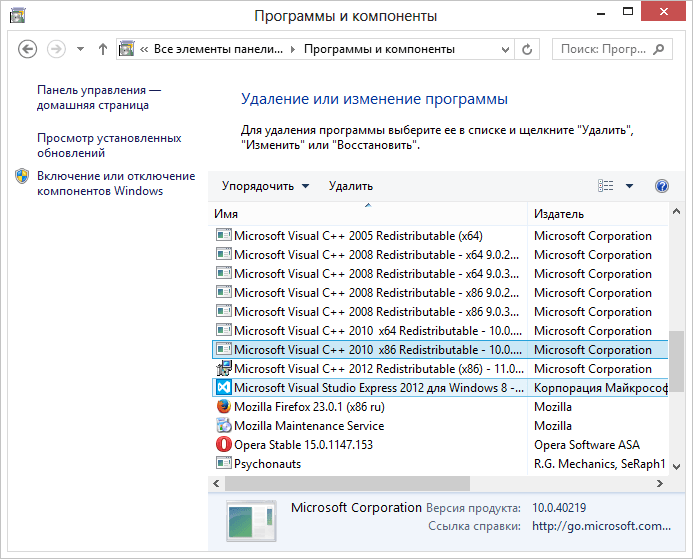Click the UAC shield icon in the sidebar
This screenshot has width=693, height=559.
[22, 176]
